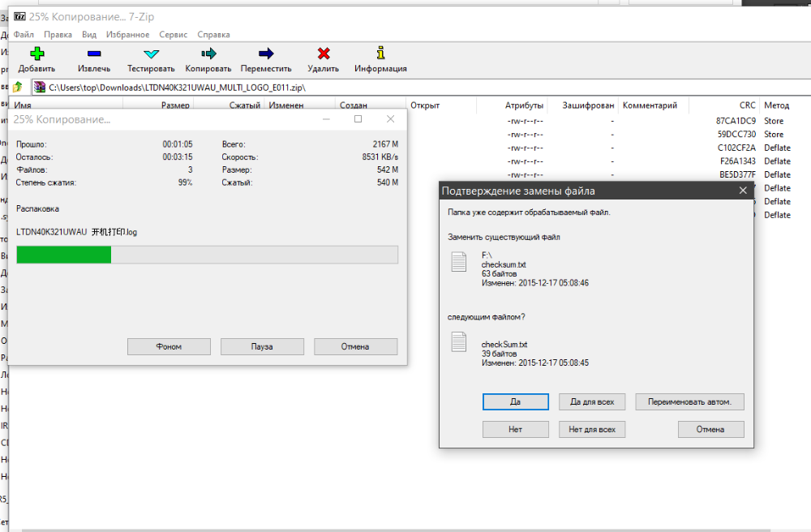The width and height of the screenshot is (811, 532).
Task: Click the checkSum.txt replacement file icon
Action: [x=459, y=341]
